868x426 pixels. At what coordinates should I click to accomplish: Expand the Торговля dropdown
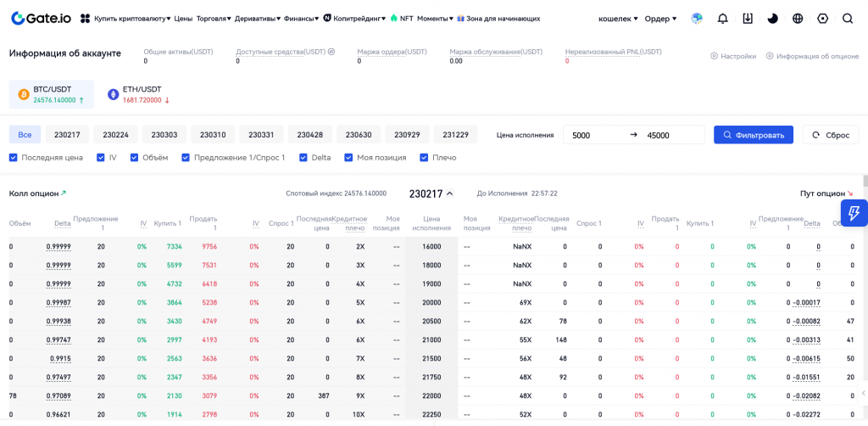[214, 19]
